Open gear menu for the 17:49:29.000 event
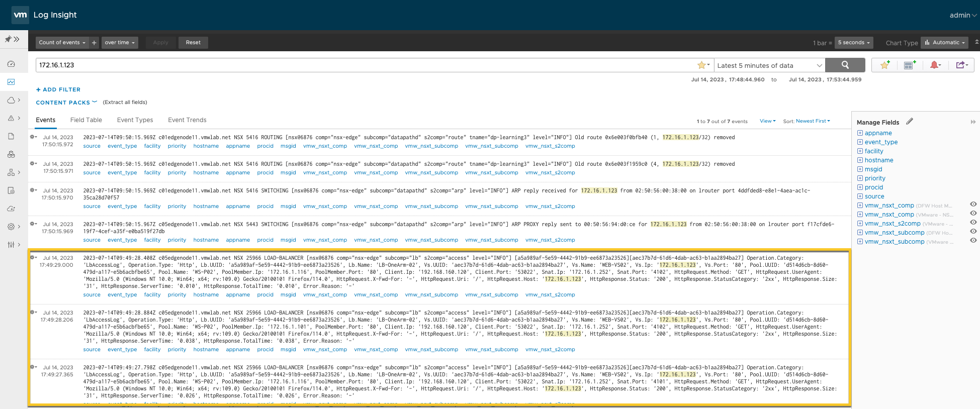The height and width of the screenshot is (409, 980). (x=33, y=257)
